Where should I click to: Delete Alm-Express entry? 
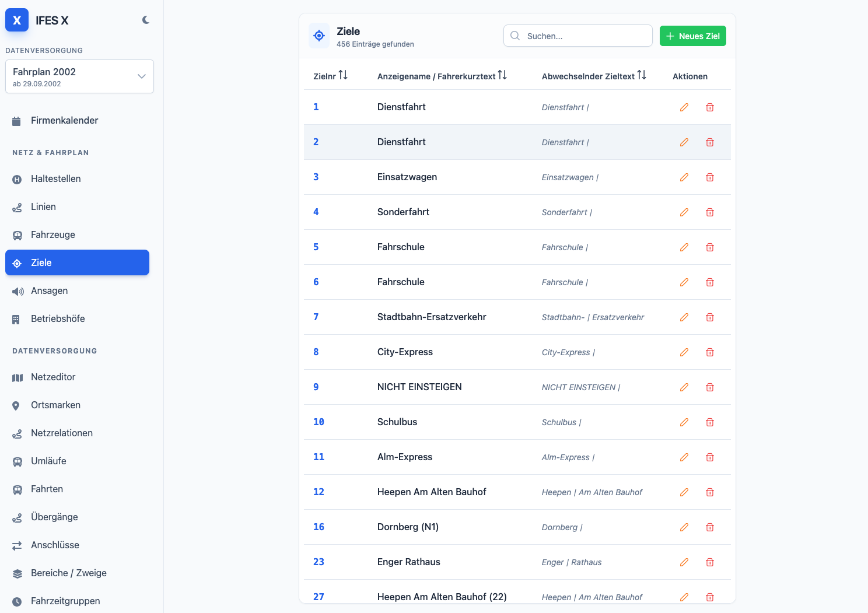click(x=710, y=457)
